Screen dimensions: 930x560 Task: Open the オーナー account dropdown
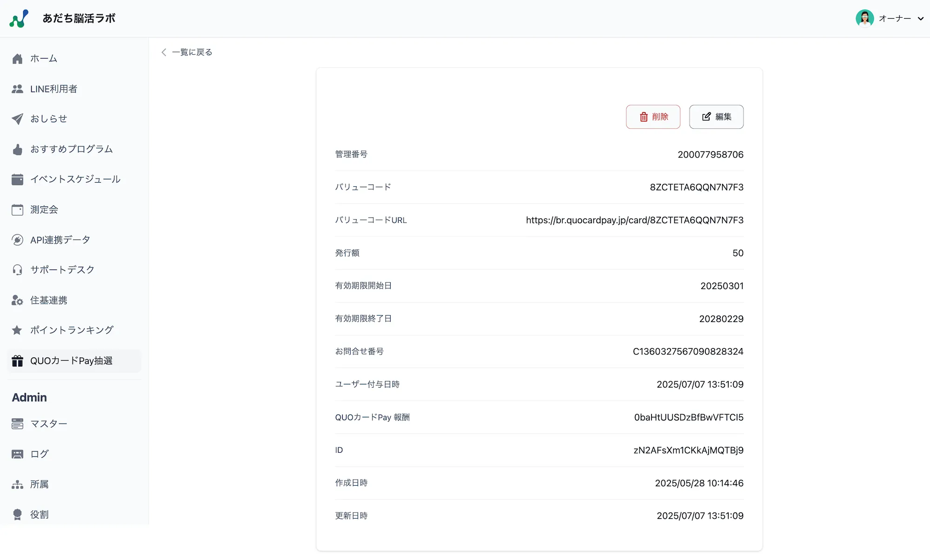(x=920, y=19)
